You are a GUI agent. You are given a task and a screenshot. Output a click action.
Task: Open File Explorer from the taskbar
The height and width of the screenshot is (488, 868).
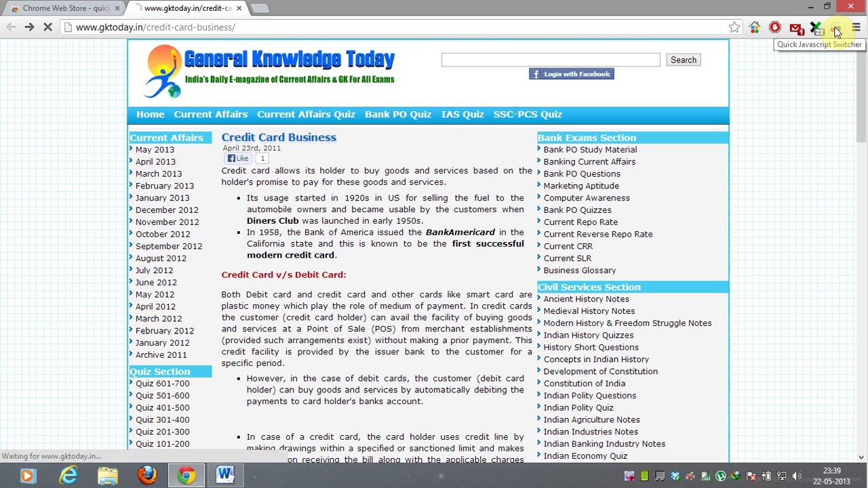coord(108,476)
